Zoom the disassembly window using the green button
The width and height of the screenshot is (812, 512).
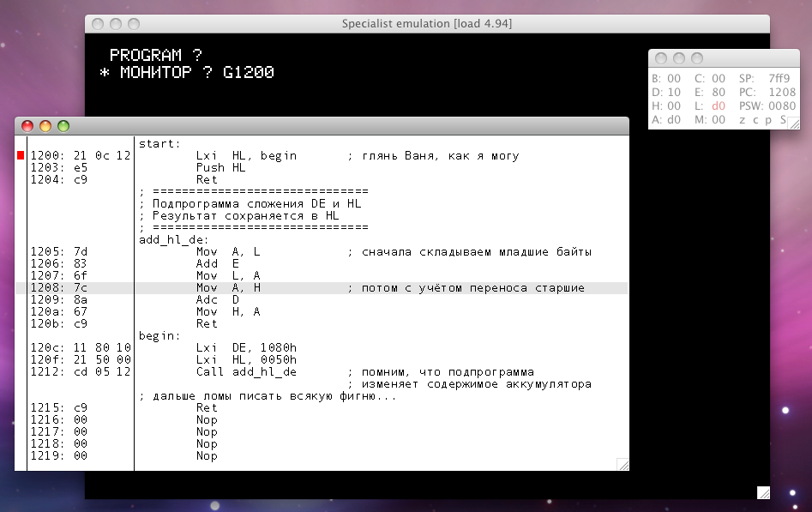[63, 126]
